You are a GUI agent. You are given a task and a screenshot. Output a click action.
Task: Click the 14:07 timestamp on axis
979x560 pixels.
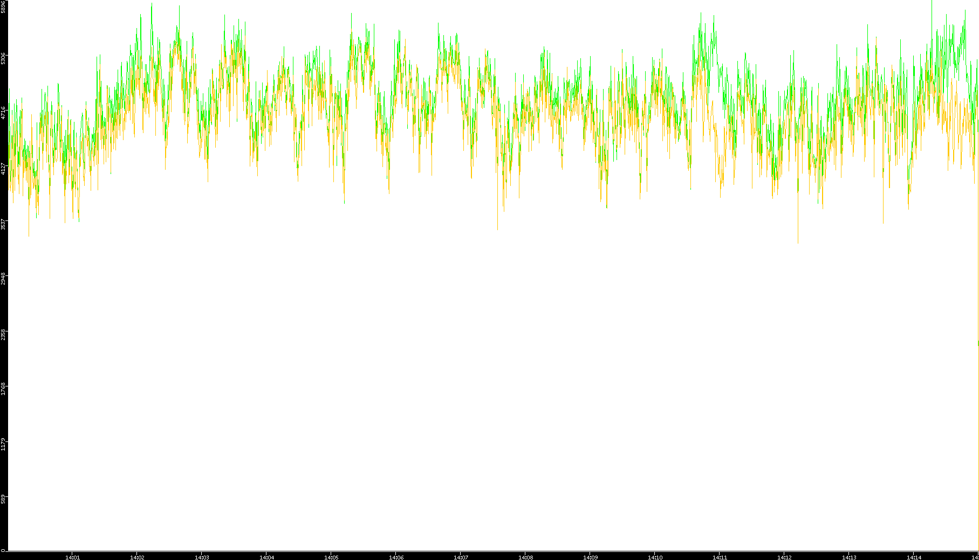[x=461, y=557]
